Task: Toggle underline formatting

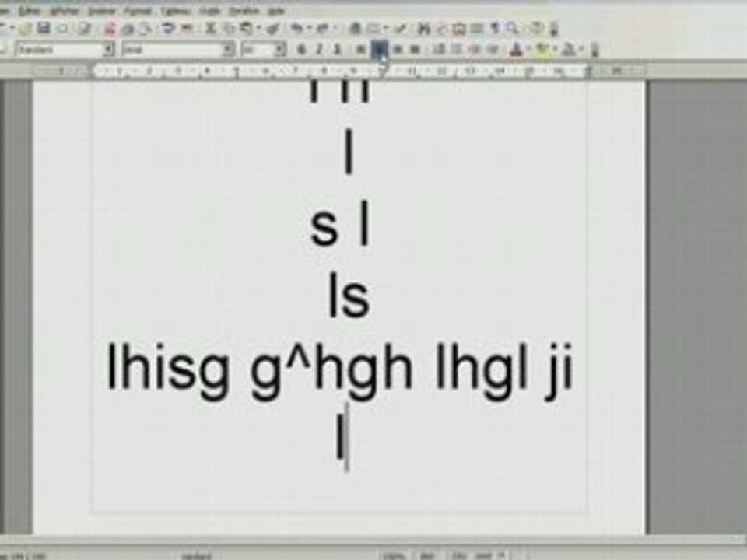Action: [338, 49]
